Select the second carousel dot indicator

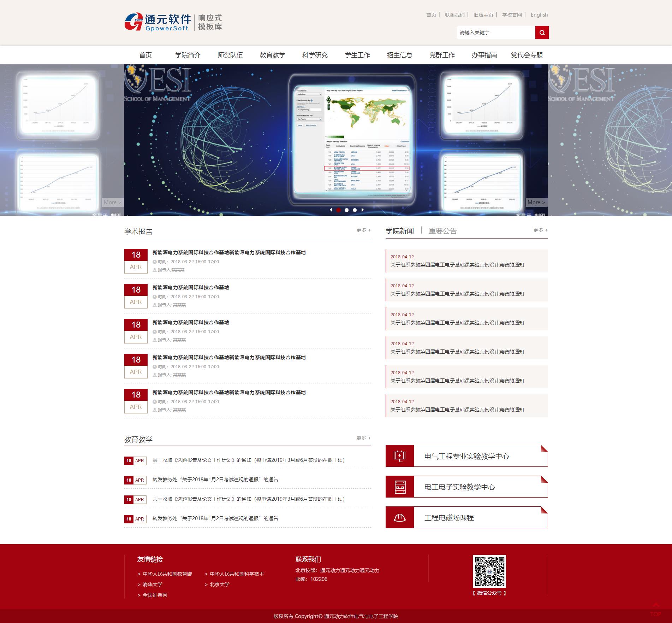(x=346, y=210)
